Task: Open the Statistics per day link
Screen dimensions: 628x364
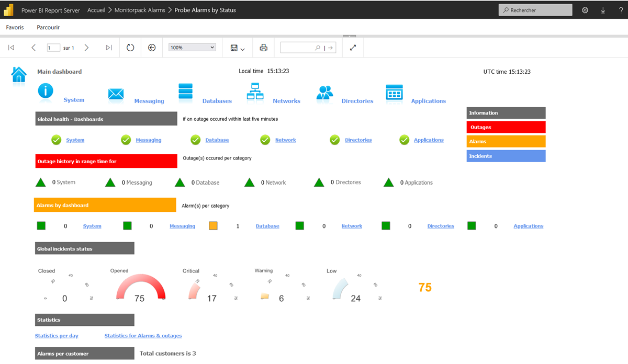Action: pyautogui.click(x=57, y=336)
